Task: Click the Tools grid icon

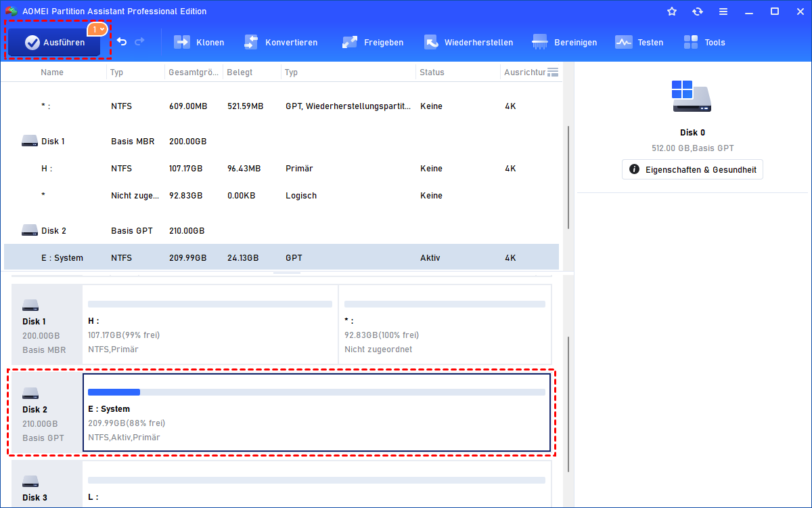Action: (x=691, y=42)
